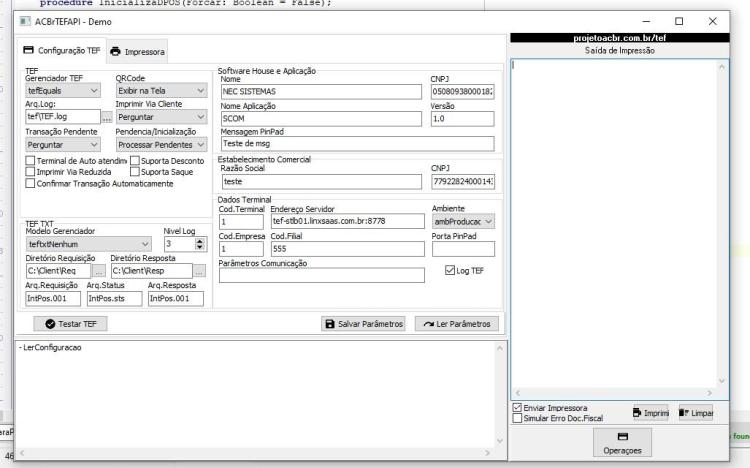The width and height of the screenshot is (750, 468).
Task: Click the ACBrTEFAPI window title icon
Action: pyautogui.click(x=25, y=22)
